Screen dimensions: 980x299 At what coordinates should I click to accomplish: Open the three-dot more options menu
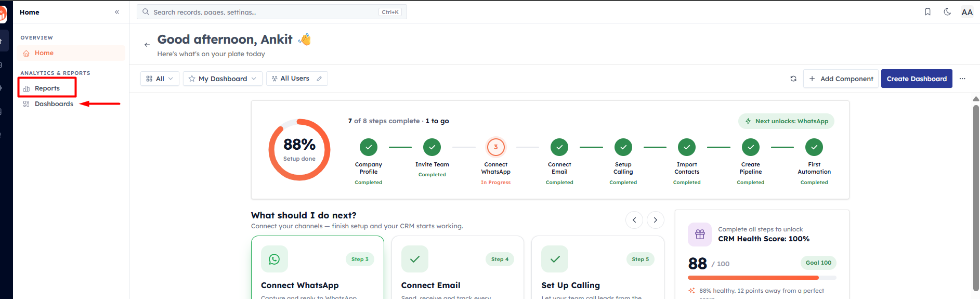pos(962,79)
